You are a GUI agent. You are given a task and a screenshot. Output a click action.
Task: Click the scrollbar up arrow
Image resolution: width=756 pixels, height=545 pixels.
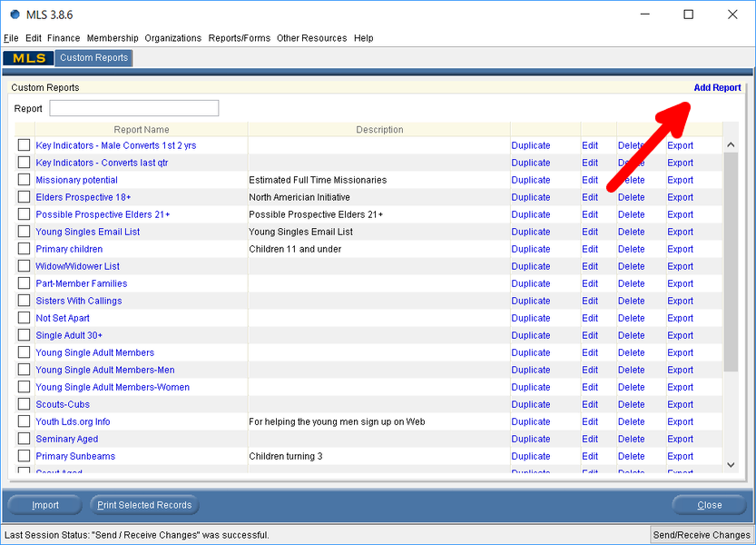click(x=731, y=144)
